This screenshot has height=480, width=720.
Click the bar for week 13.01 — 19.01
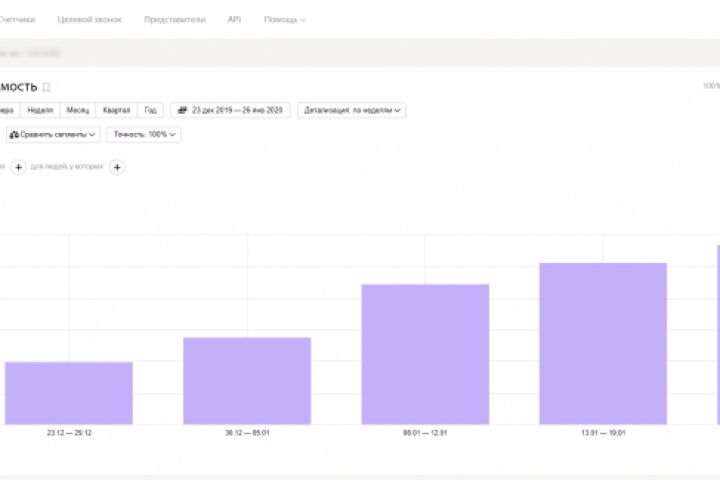coord(603,344)
